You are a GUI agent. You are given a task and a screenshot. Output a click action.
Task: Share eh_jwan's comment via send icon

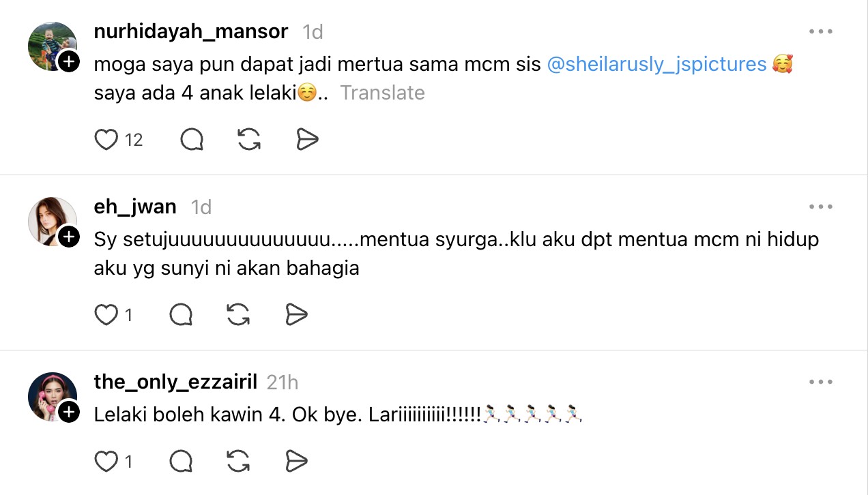(296, 315)
